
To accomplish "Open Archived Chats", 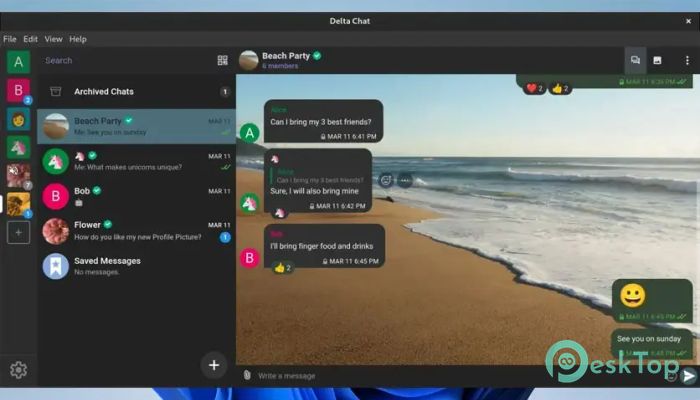I will point(136,92).
